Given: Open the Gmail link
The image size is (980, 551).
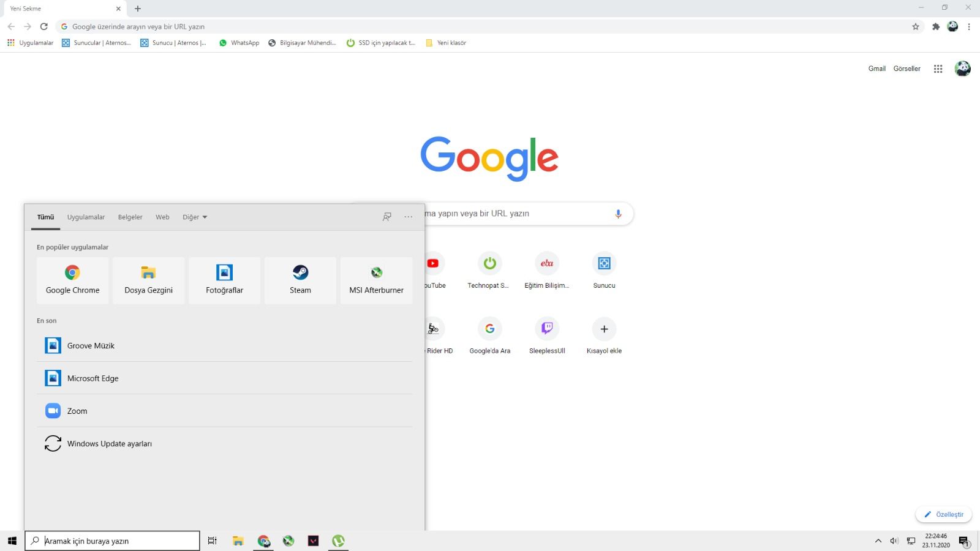Looking at the screenshot, I should coord(877,69).
